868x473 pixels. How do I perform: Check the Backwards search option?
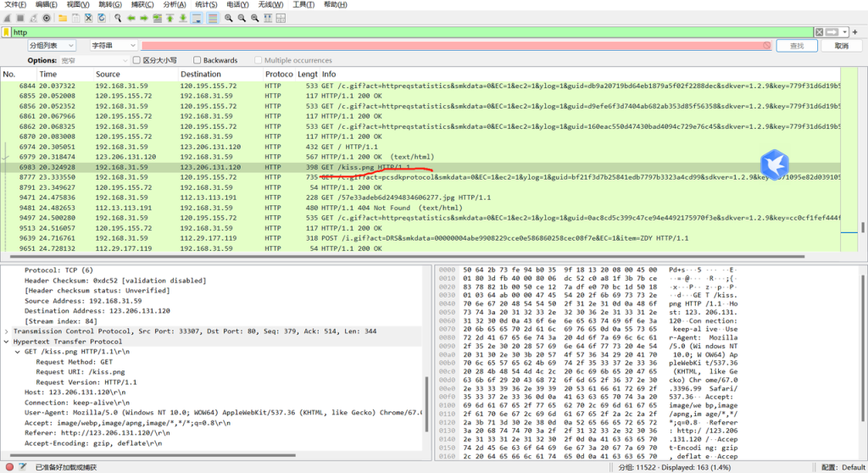tap(198, 61)
